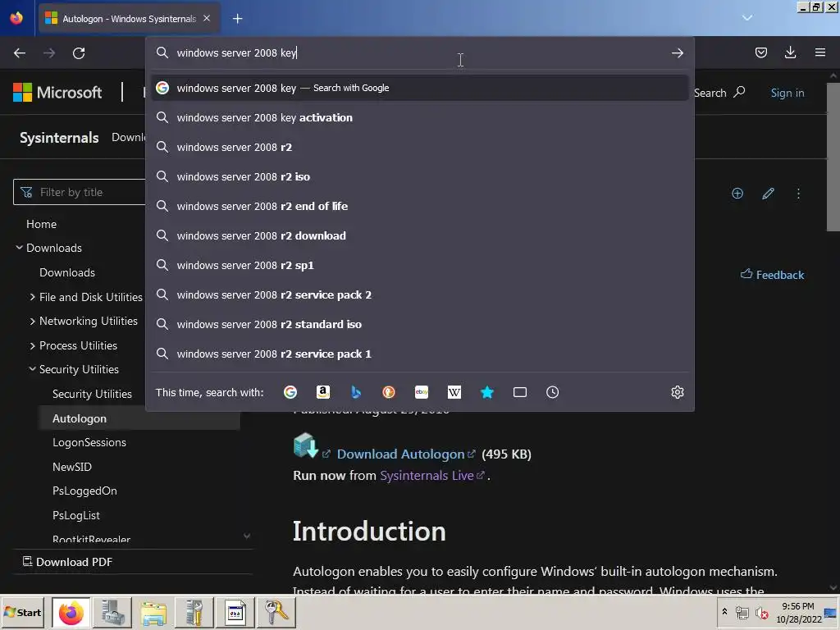Open the Save to Pocket icon

760,52
